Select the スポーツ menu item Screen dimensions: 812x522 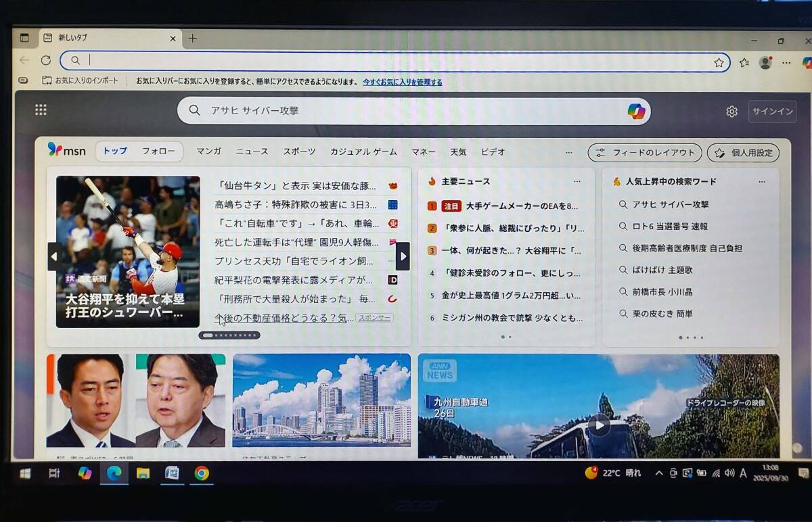298,152
